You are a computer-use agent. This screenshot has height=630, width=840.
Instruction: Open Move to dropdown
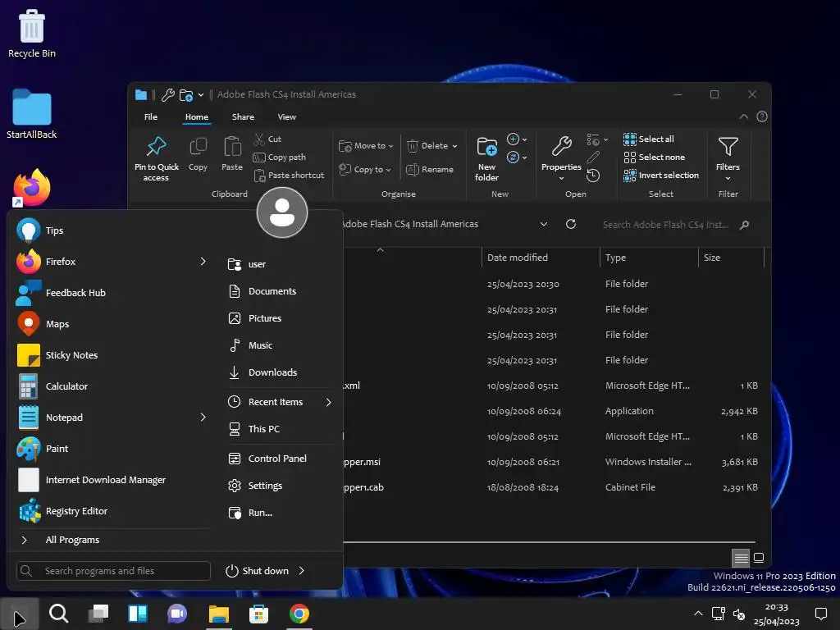pos(367,146)
